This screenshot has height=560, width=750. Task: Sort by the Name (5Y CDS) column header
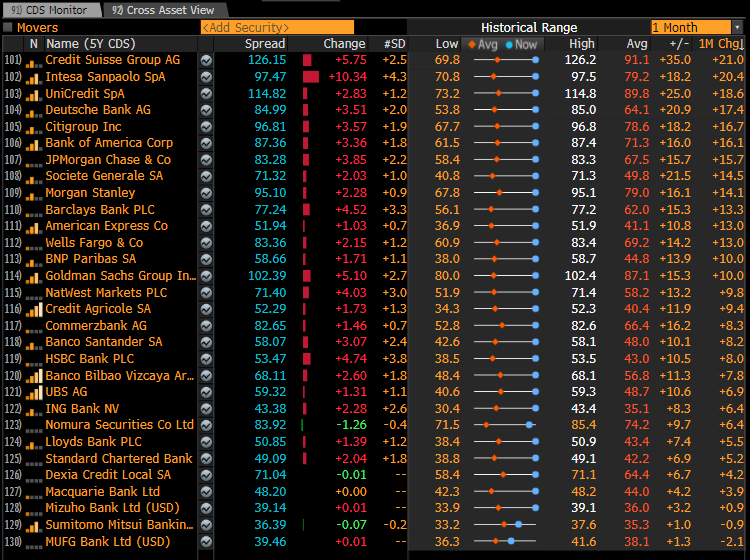coord(90,44)
